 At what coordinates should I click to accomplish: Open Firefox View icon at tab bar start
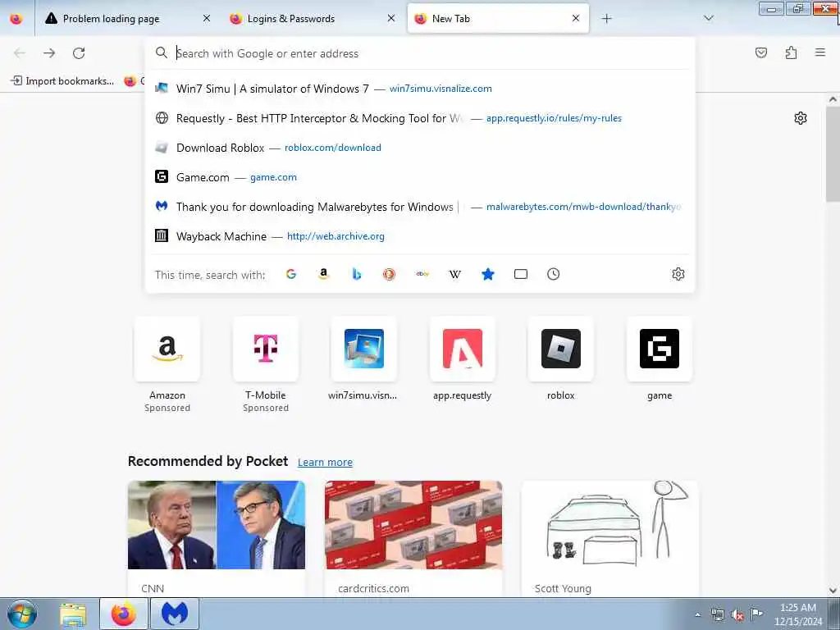[x=16, y=19]
